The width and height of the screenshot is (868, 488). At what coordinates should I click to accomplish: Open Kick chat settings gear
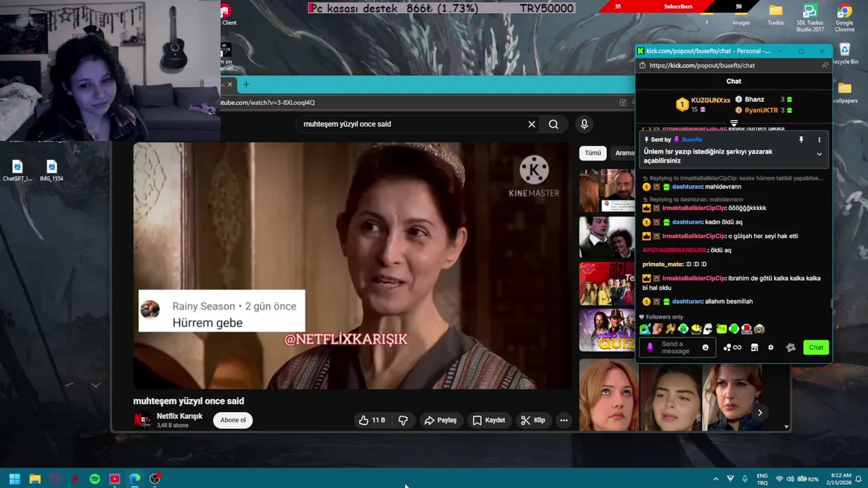[770, 348]
